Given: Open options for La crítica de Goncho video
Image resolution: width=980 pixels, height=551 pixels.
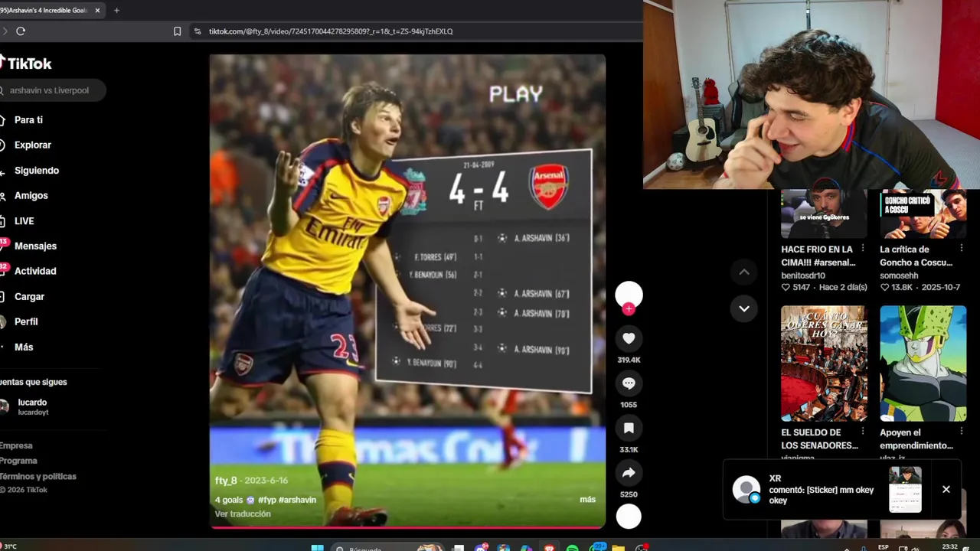Looking at the screenshot, I should pos(962,249).
